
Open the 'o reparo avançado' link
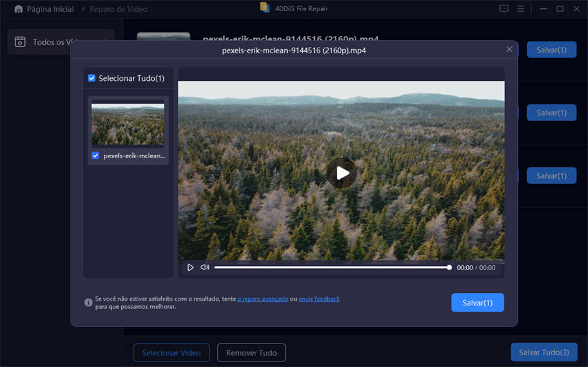click(x=263, y=299)
